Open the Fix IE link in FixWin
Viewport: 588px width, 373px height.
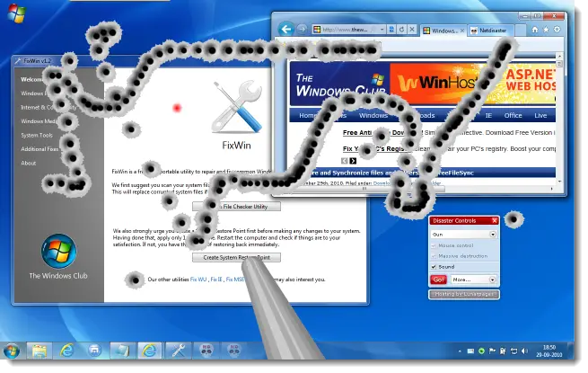pyautogui.click(x=216, y=280)
